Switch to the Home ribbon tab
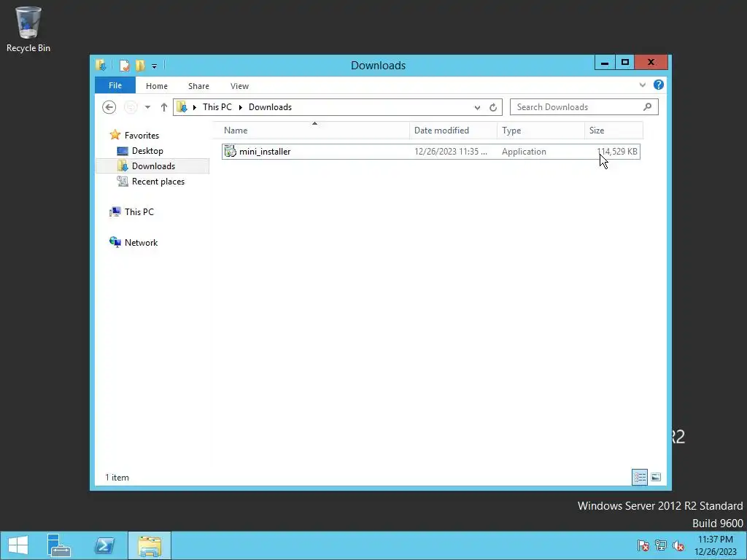This screenshot has width=747, height=560. (157, 86)
